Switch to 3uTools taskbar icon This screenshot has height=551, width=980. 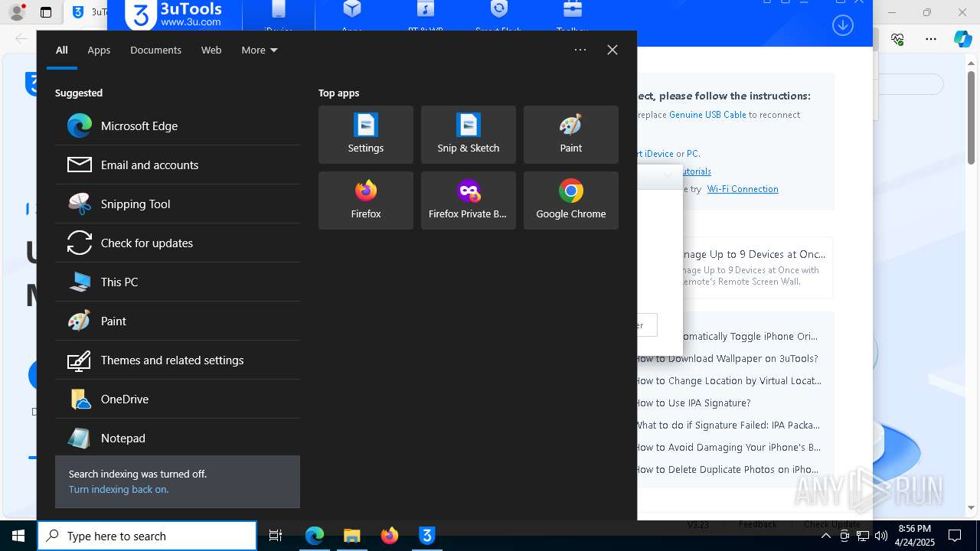point(427,536)
